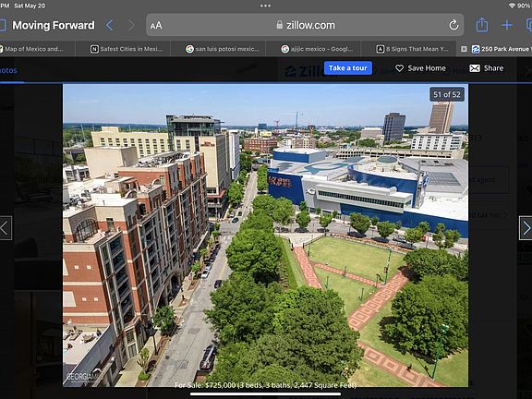Click the Take a tour button
This screenshot has width=532, height=399.
348,67
